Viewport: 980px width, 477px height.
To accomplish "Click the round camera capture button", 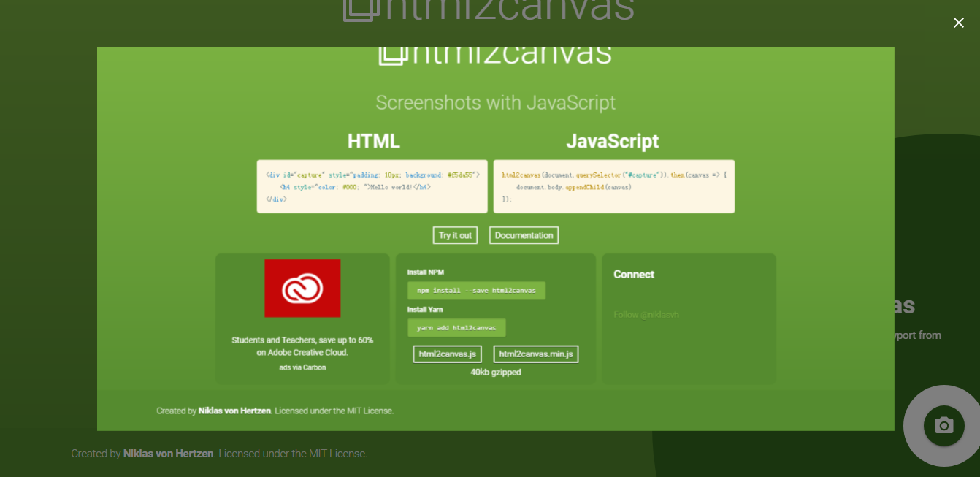I will click(x=943, y=425).
